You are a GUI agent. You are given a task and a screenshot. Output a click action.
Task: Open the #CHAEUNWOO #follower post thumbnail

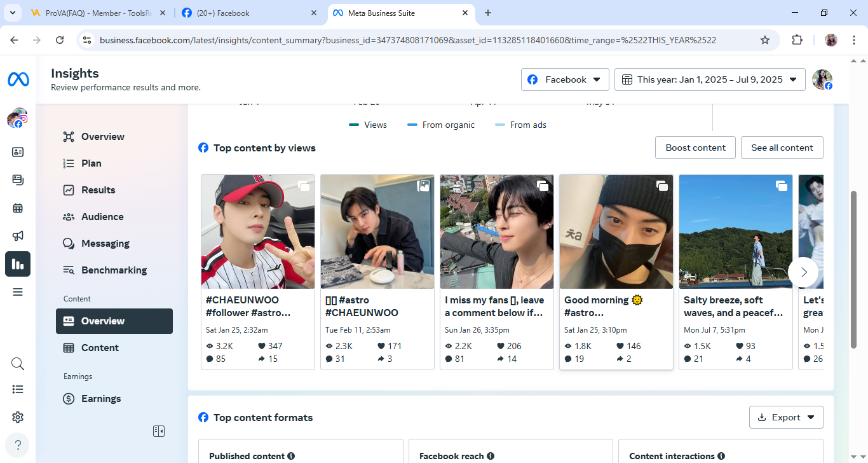pos(258,231)
